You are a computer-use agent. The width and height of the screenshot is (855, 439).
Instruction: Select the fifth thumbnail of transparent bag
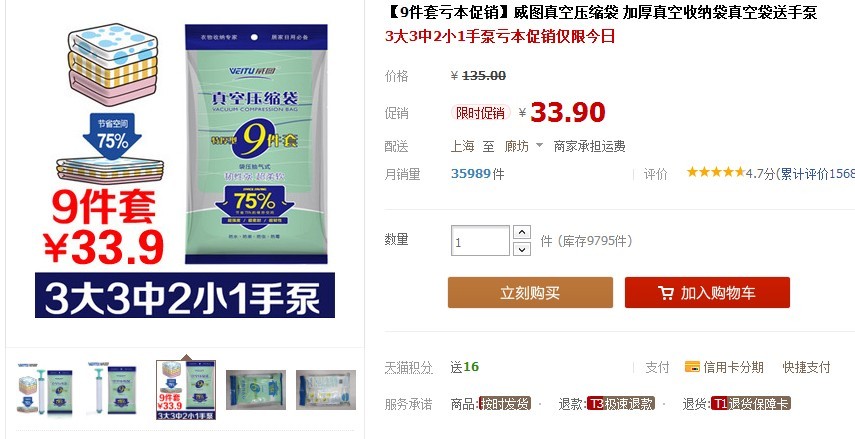[326, 390]
